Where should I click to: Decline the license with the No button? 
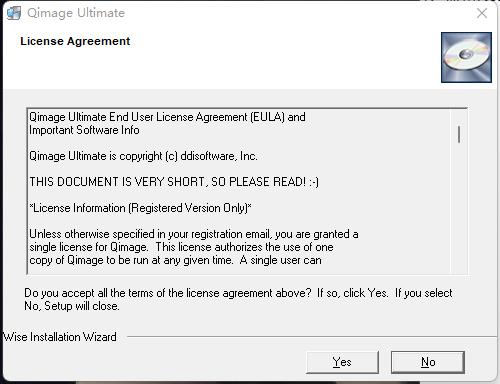point(428,362)
